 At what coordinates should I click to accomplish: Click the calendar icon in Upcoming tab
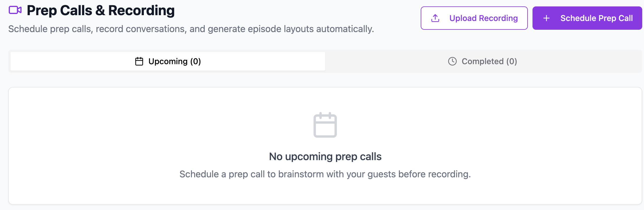point(139,61)
